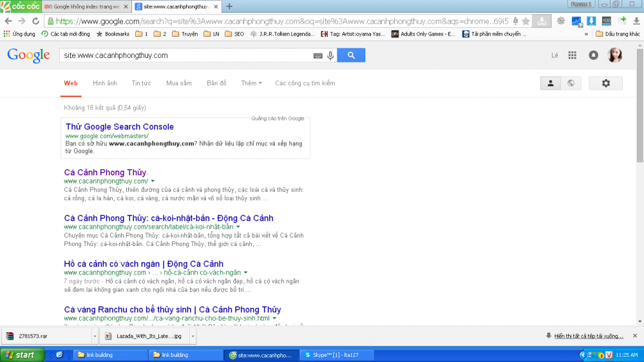Click Hiển thị tất cả tệp tải xuống
This screenshot has width=644, height=362.
click(589, 336)
